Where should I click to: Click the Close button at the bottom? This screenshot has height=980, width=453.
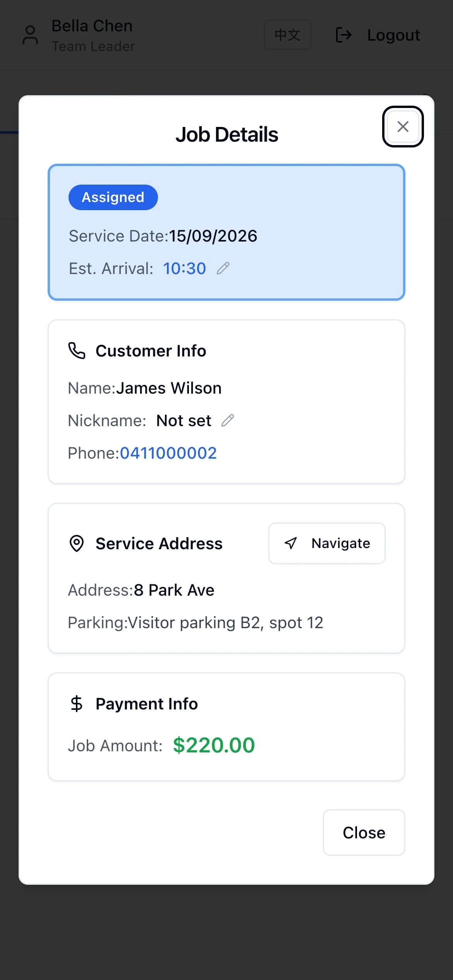tap(364, 833)
